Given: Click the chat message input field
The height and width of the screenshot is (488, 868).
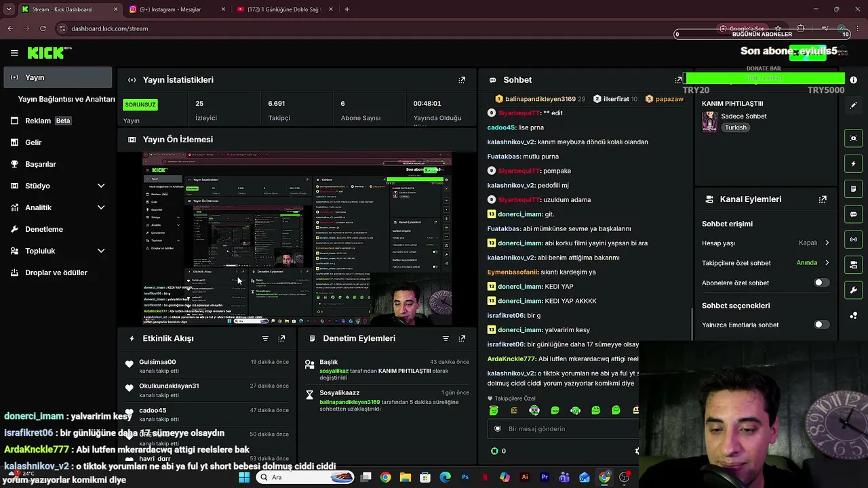Looking at the screenshot, I should [563, 429].
